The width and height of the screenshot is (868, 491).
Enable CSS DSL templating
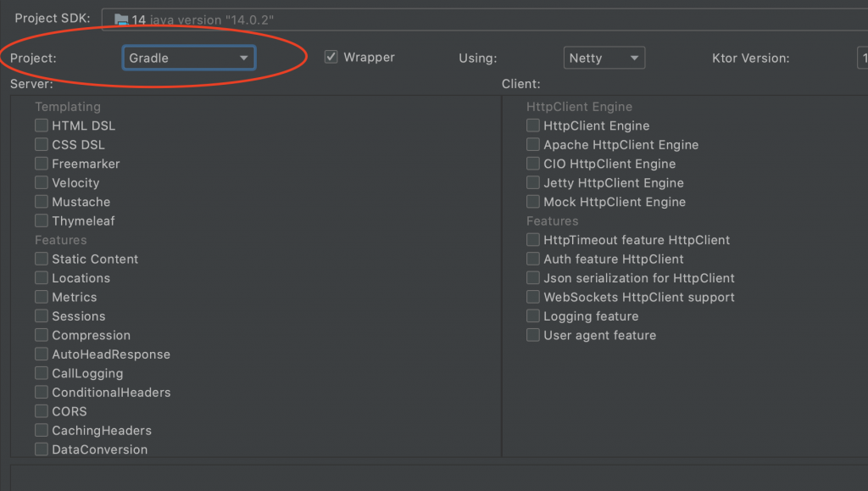coord(42,144)
